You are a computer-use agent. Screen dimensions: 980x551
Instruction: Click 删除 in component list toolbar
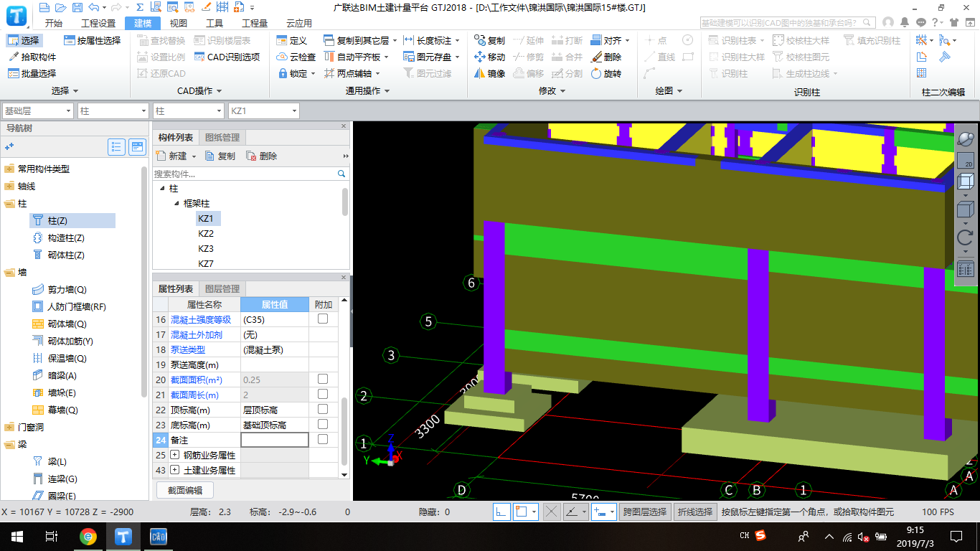(261, 156)
